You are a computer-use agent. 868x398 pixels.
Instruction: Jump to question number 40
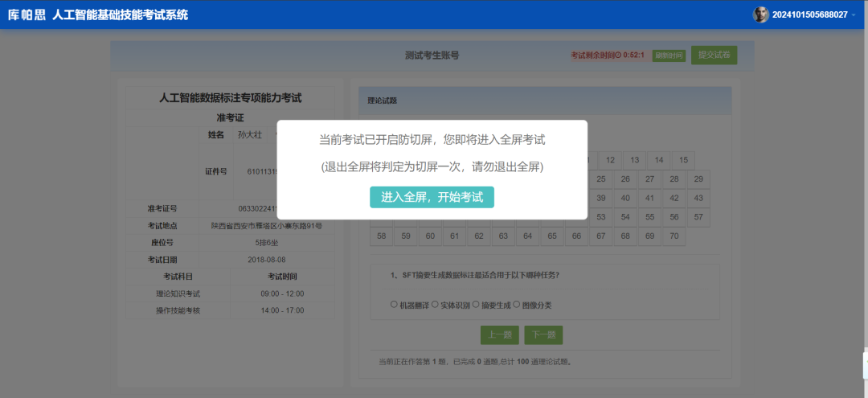tap(625, 198)
